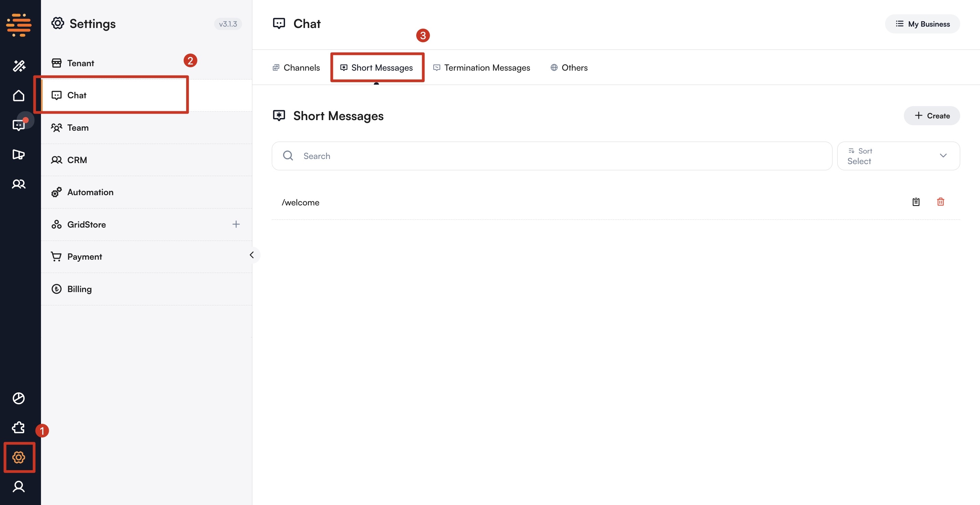Expand GridStore with the plus icon
This screenshot has width=980, height=505.
point(236,225)
